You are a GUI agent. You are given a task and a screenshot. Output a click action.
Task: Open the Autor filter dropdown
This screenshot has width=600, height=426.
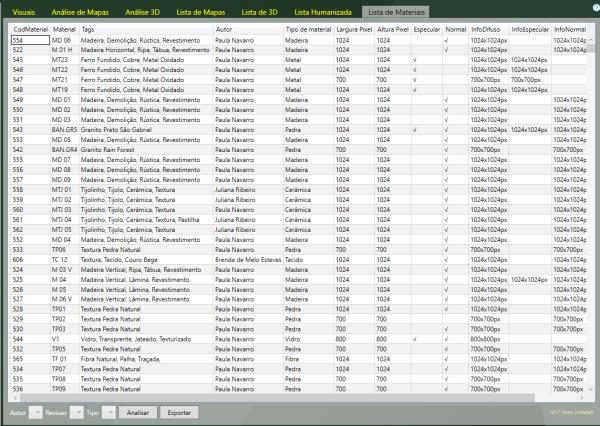[36, 412]
